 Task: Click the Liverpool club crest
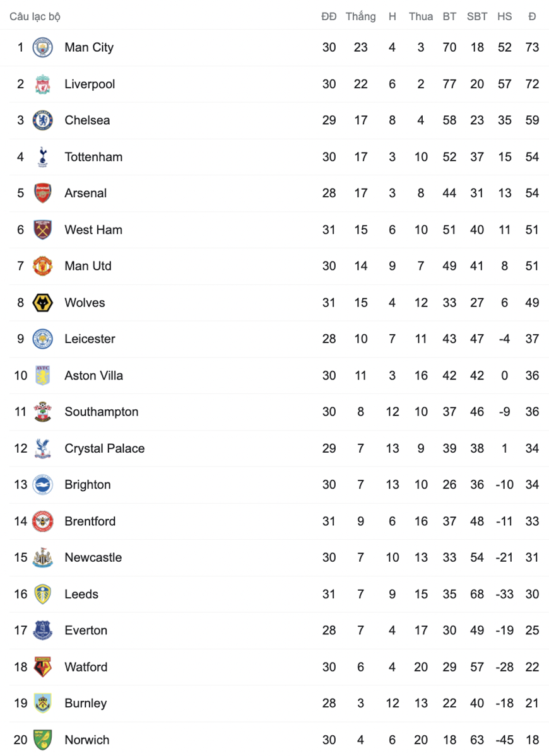[x=42, y=84]
